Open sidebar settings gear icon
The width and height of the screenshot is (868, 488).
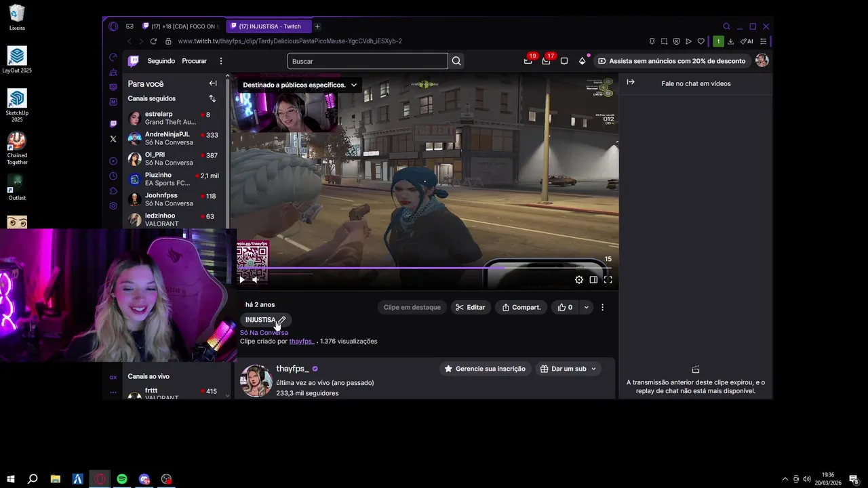tap(113, 206)
